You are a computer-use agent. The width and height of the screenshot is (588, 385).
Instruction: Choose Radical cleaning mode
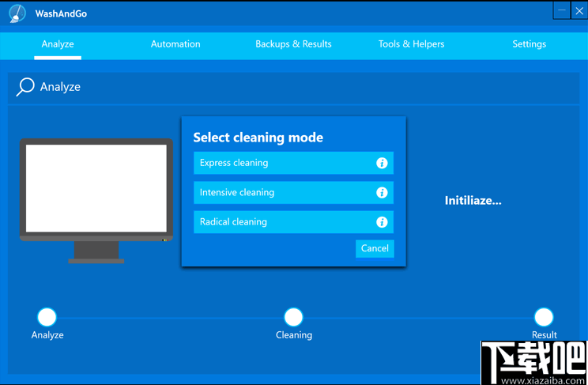[x=294, y=222]
